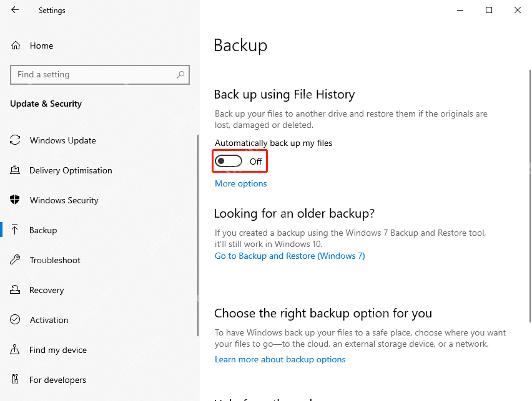
Task: Focus the Find a setting search box
Action: pyautogui.click(x=100, y=75)
